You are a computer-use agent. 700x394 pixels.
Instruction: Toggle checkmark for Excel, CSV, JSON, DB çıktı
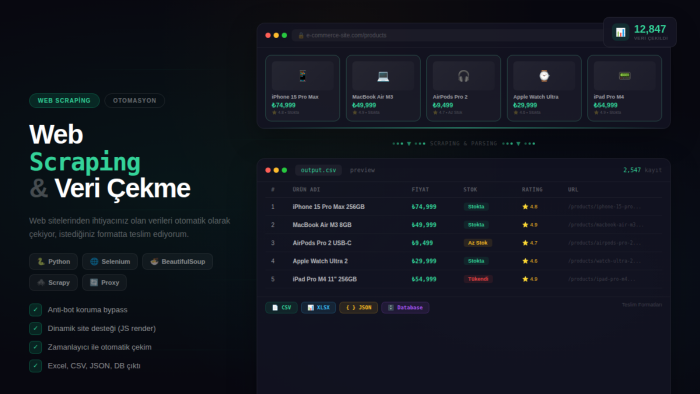(35, 366)
